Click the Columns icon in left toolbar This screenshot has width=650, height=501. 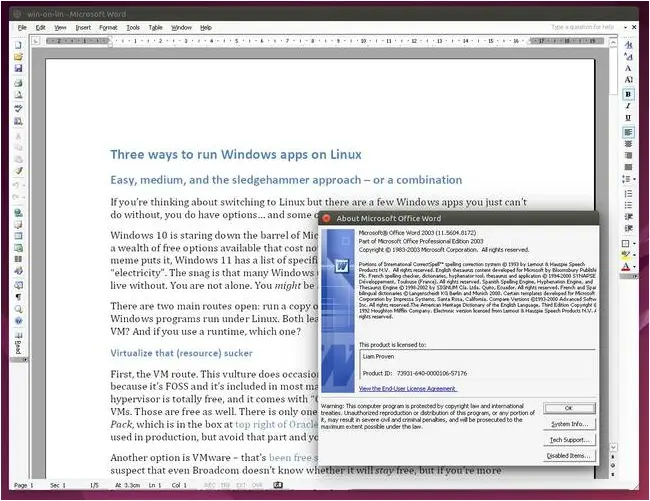[x=18, y=259]
